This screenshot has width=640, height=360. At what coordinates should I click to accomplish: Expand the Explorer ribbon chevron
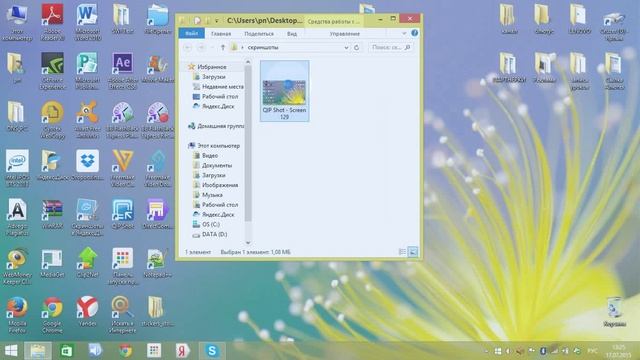404,33
